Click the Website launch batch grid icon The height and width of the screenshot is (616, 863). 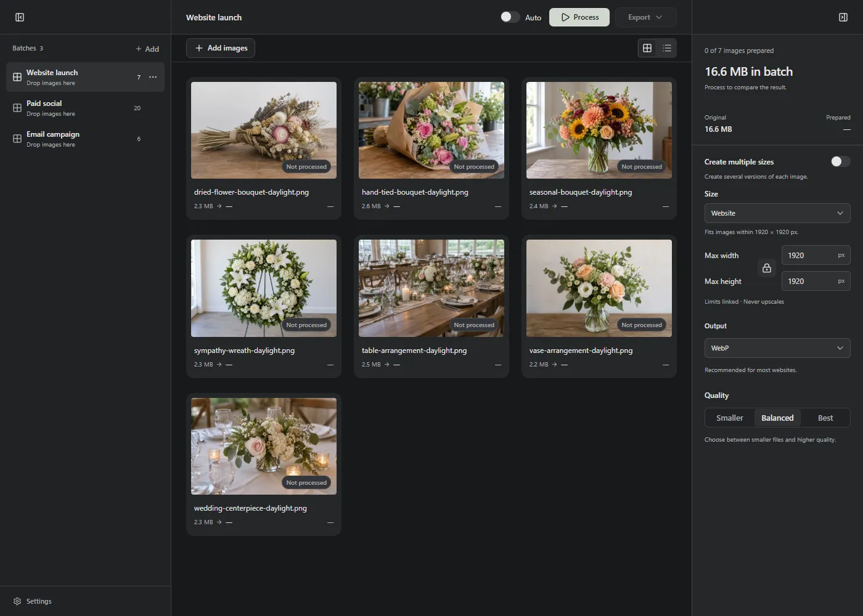coord(17,77)
